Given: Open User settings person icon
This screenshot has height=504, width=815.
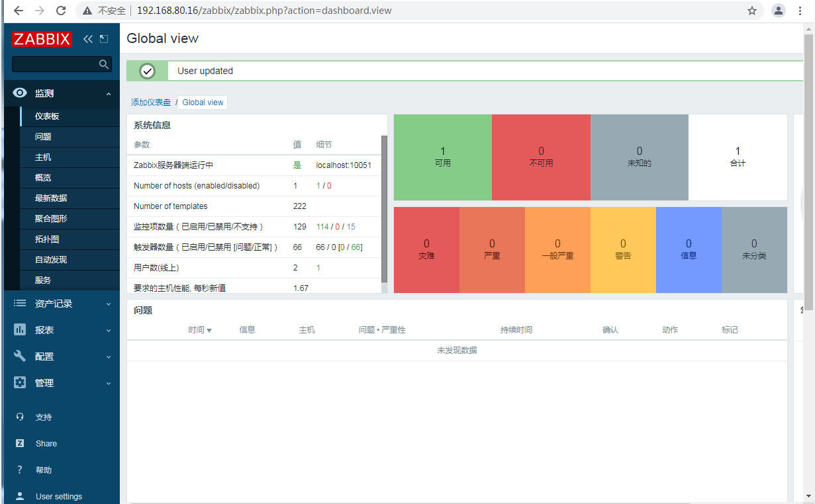Looking at the screenshot, I should 20,496.
